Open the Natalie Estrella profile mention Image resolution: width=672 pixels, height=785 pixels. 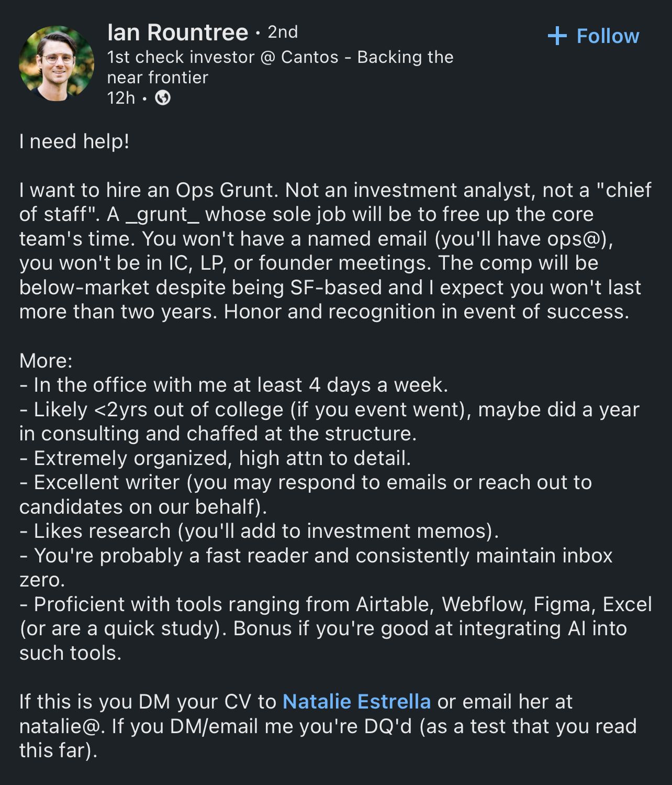(x=356, y=701)
